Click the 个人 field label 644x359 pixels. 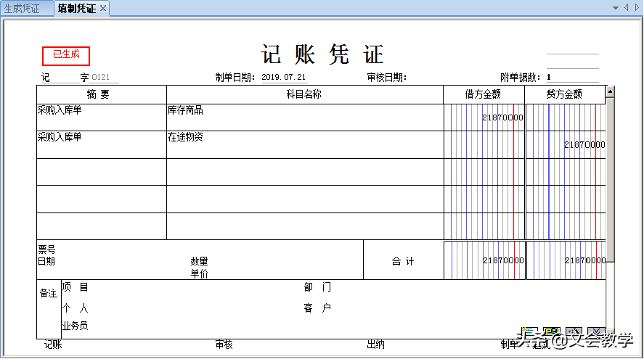click(x=76, y=308)
